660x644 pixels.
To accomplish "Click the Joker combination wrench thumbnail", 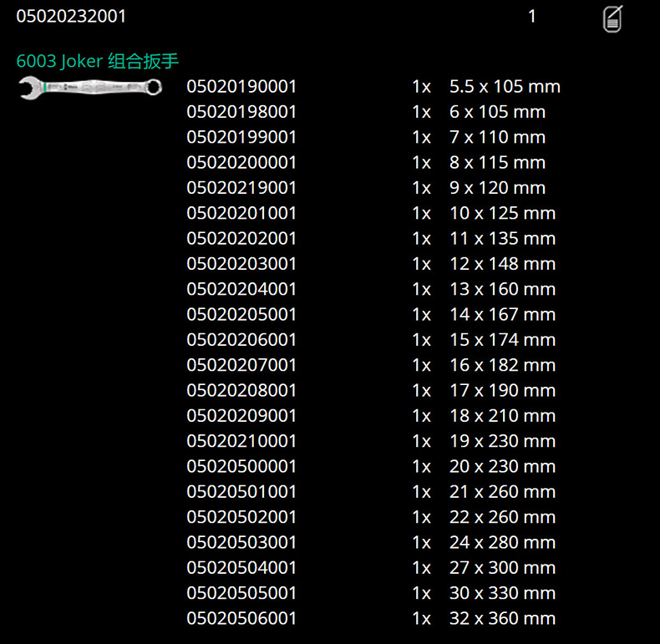I will tap(90, 86).
